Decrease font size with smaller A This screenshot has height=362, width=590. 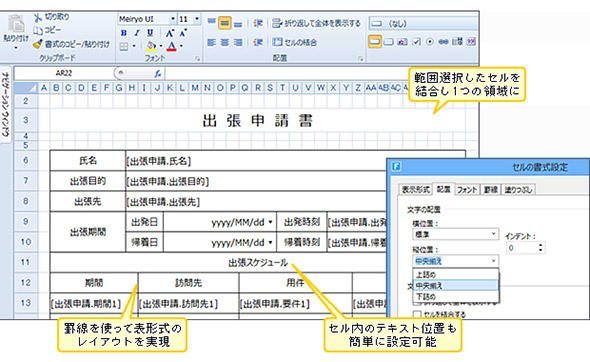(183, 33)
